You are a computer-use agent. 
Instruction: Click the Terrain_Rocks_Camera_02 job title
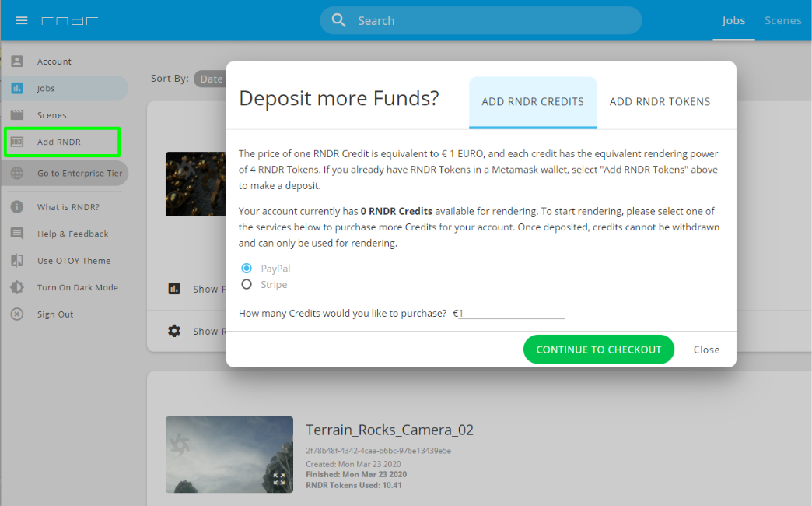(390, 430)
